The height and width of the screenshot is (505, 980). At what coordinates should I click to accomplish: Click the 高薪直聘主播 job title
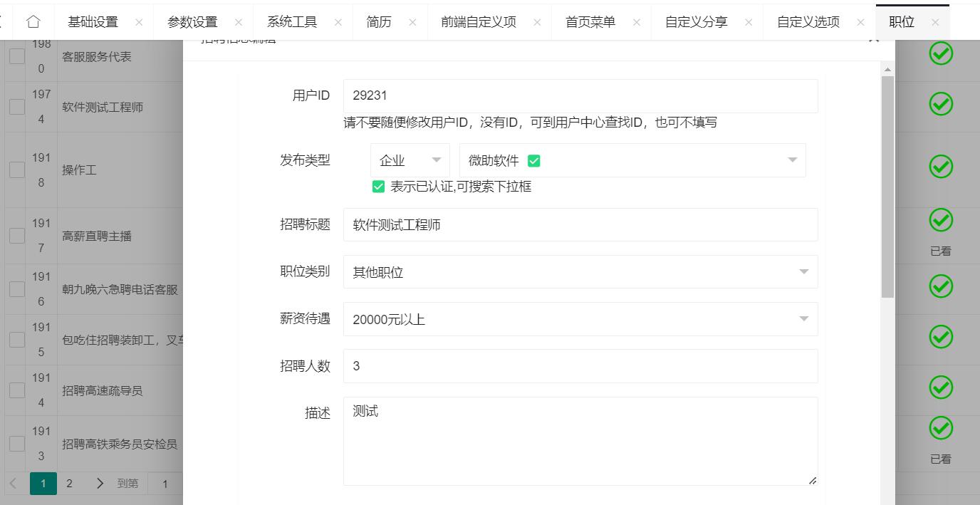tap(97, 236)
